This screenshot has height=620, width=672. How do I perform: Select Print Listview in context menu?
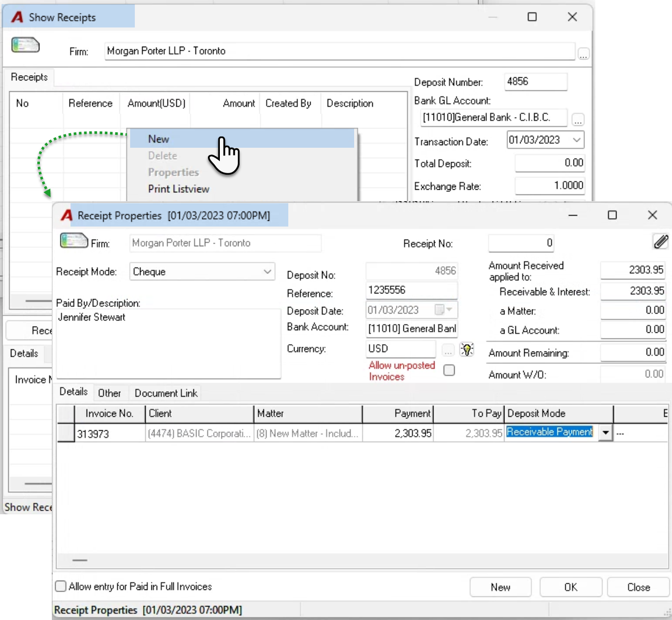coord(178,189)
